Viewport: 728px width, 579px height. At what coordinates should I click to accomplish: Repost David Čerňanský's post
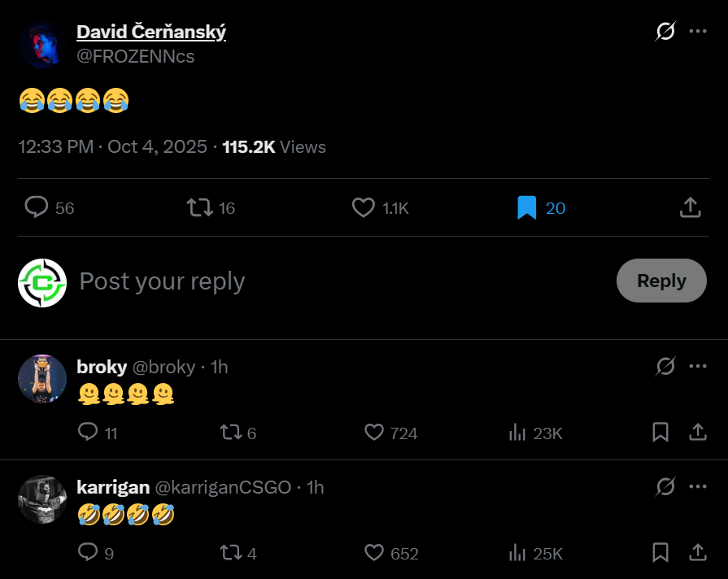pyautogui.click(x=199, y=207)
